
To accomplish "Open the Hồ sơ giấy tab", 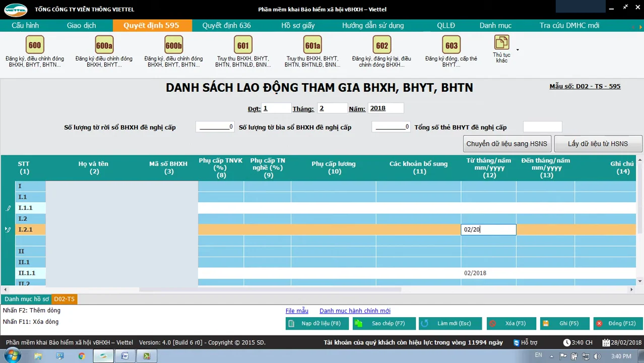I will click(x=298, y=25).
